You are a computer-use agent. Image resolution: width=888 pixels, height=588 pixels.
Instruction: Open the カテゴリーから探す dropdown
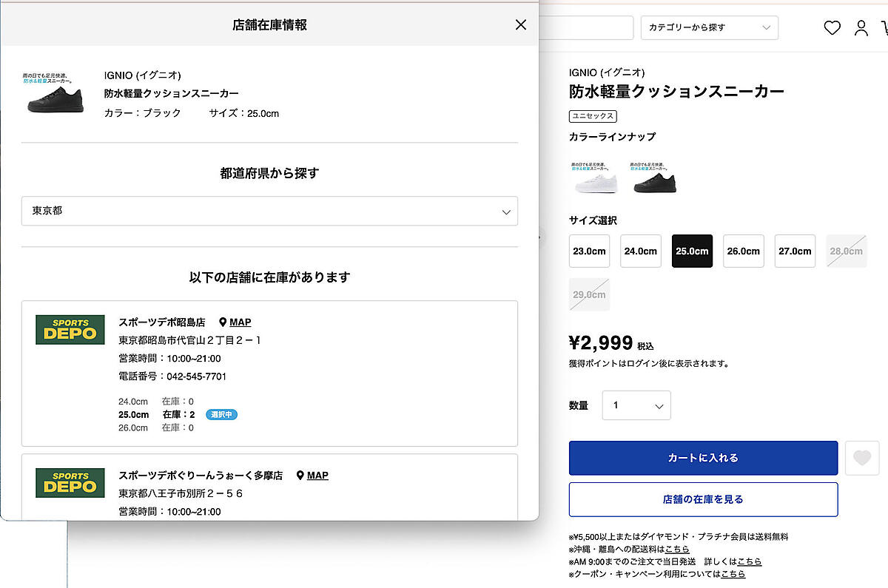pyautogui.click(x=709, y=28)
